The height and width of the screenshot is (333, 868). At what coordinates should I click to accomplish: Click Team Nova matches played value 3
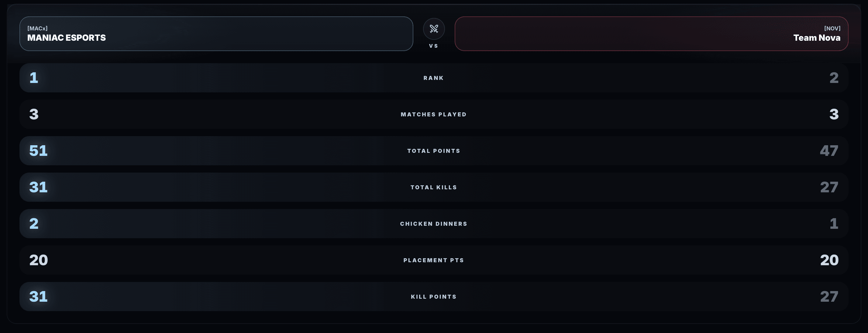(x=834, y=114)
